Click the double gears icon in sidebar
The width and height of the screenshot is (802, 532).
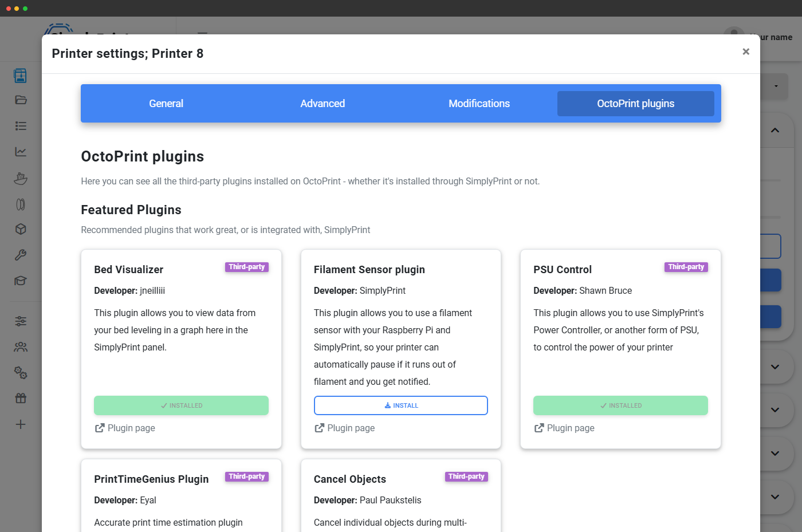click(21, 373)
